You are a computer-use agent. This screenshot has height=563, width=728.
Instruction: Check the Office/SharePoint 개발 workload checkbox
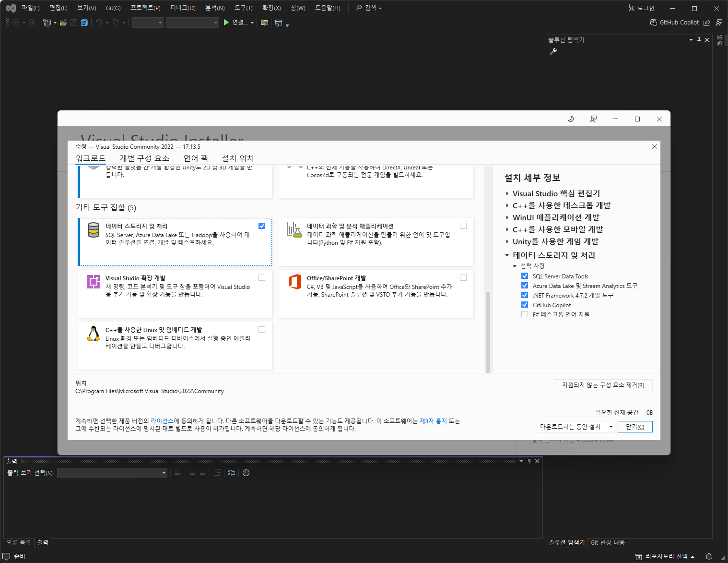coord(463,277)
